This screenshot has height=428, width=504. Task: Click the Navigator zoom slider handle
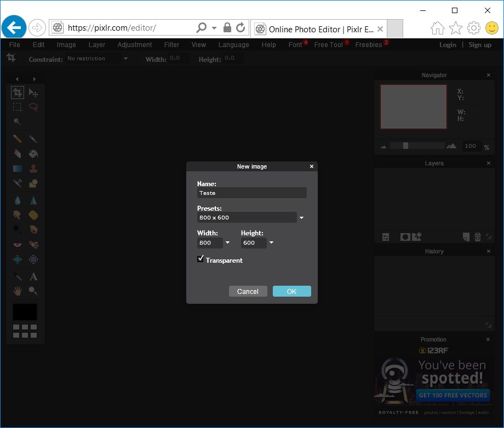[x=405, y=146]
